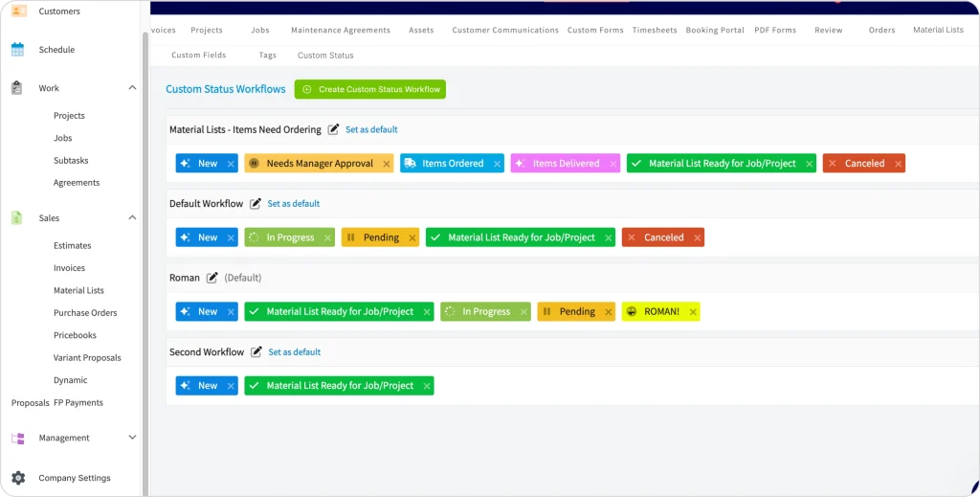Open Customer Communications tab
The width and height of the screenshot is (980, 497).
505,30
